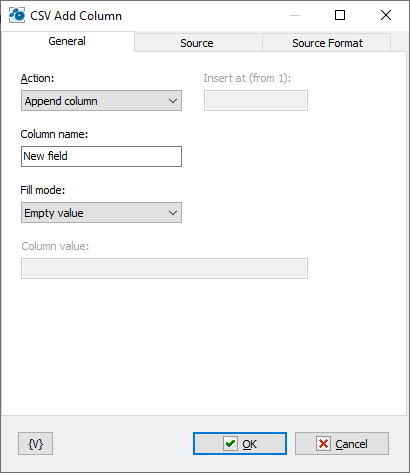The image size is (410, 473).
Task: Click the gear app icon in title bar
Action: 17,15
